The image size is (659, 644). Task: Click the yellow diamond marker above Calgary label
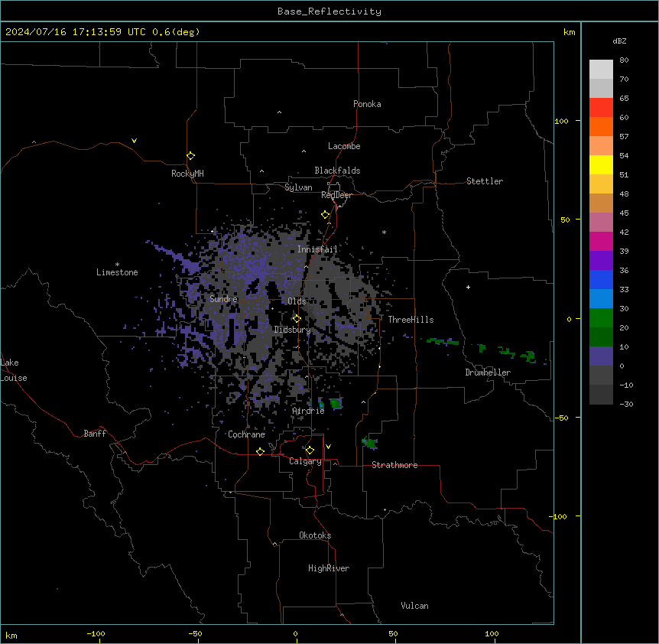pos(310,450)
